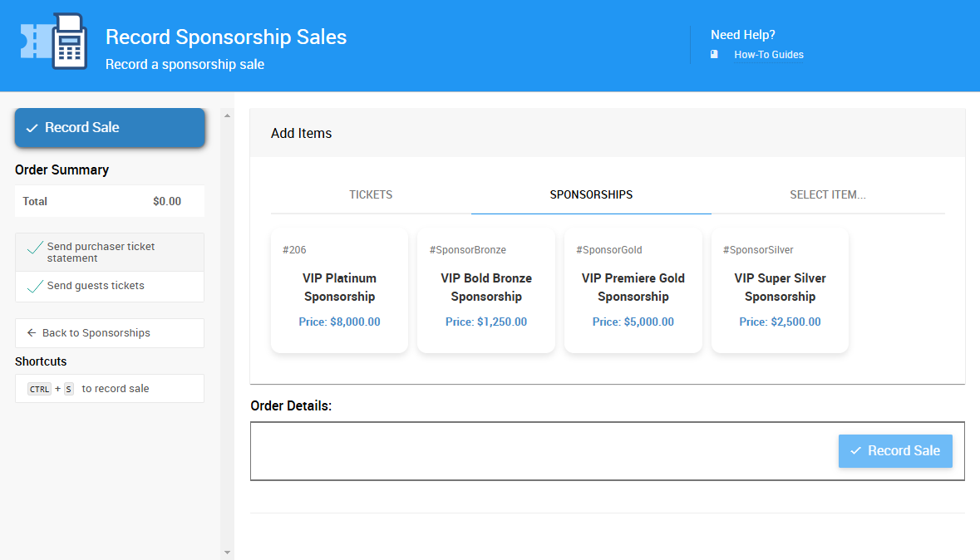This screenshot has width=980, height=560.
Task: Open the Select Item dropdown tab
Action: [x=827, y=194]
